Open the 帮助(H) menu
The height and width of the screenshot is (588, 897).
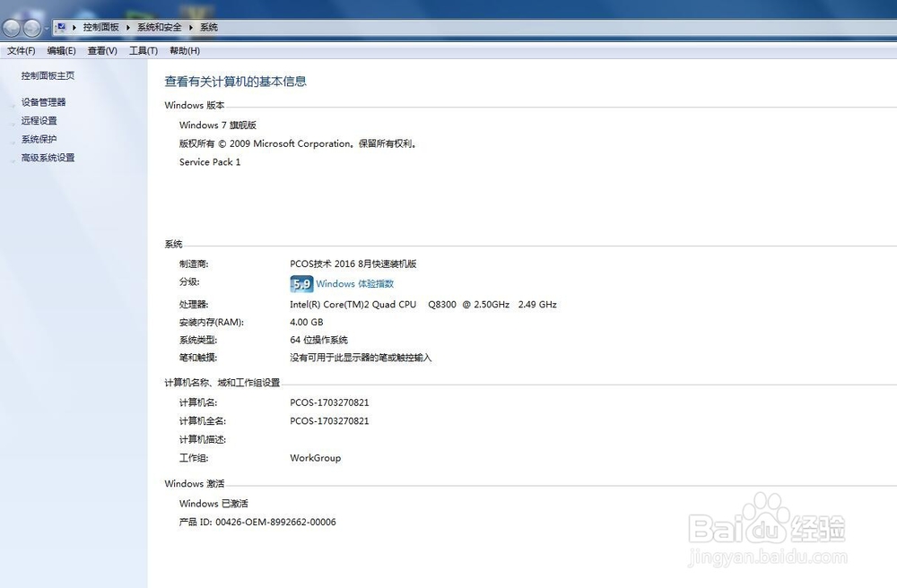pos(185,51)
